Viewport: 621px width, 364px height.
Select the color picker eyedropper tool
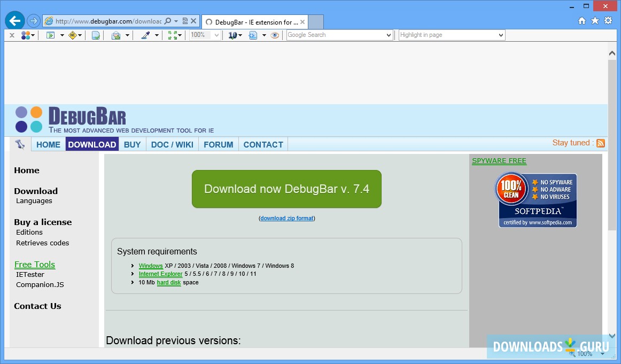coord(145,35)
